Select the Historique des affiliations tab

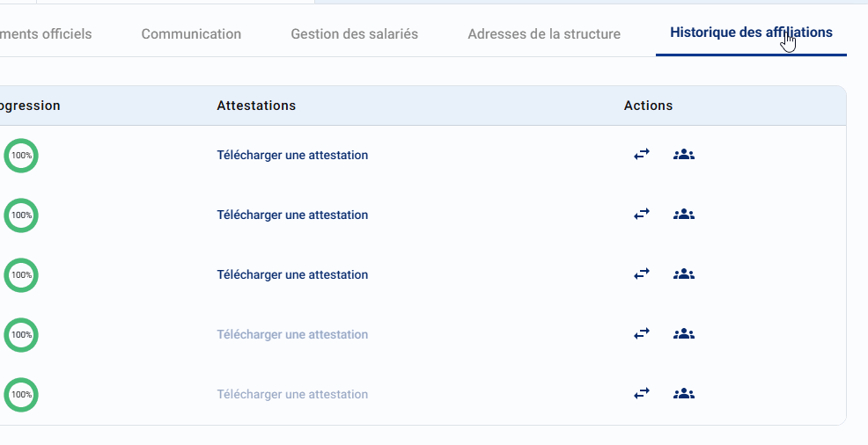tap(751, 33)
